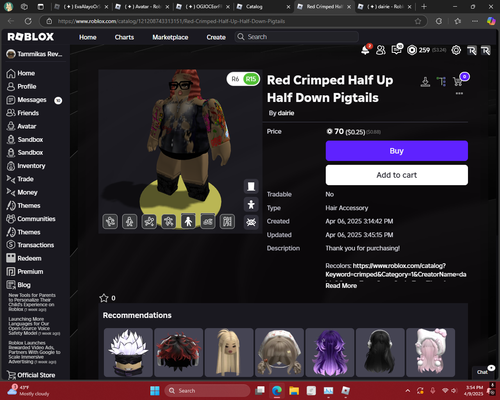Click the Roblox Search field

tap(297, 37)
